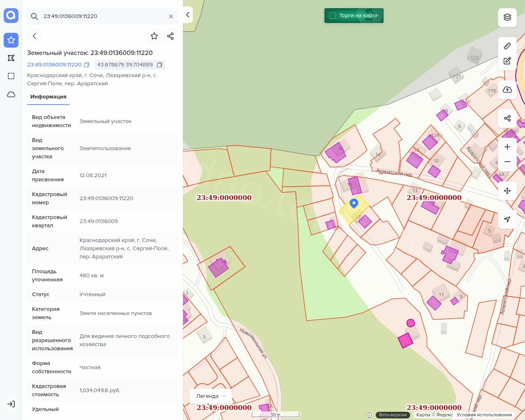This screenshot has width=525, height=420.
Task: Zoom out the map with minus button
Action: [507, 162]
